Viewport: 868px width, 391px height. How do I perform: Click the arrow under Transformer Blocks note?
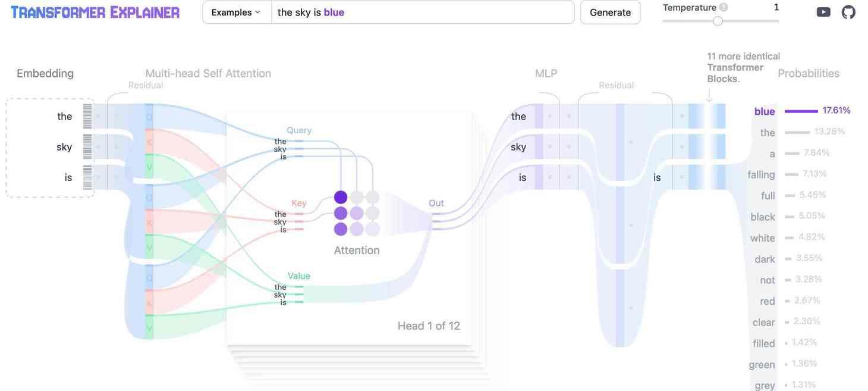tap(709, 95)
